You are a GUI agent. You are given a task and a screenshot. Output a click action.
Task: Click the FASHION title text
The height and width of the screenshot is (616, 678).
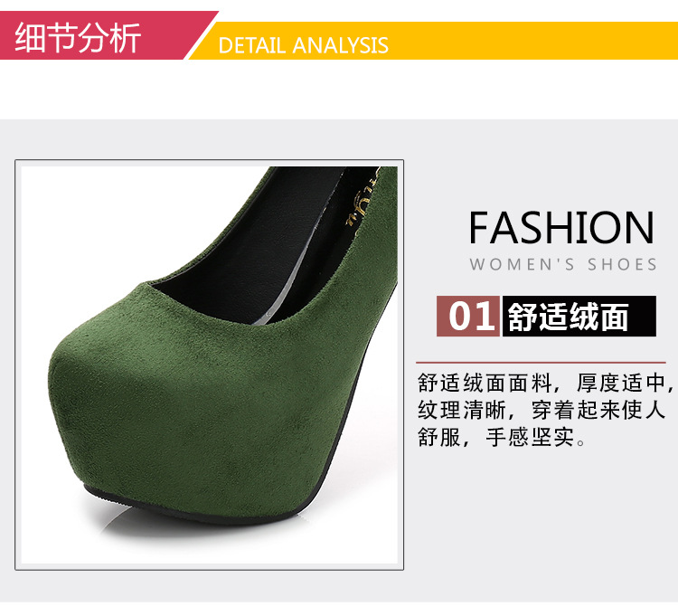click(x=561, y=228)
